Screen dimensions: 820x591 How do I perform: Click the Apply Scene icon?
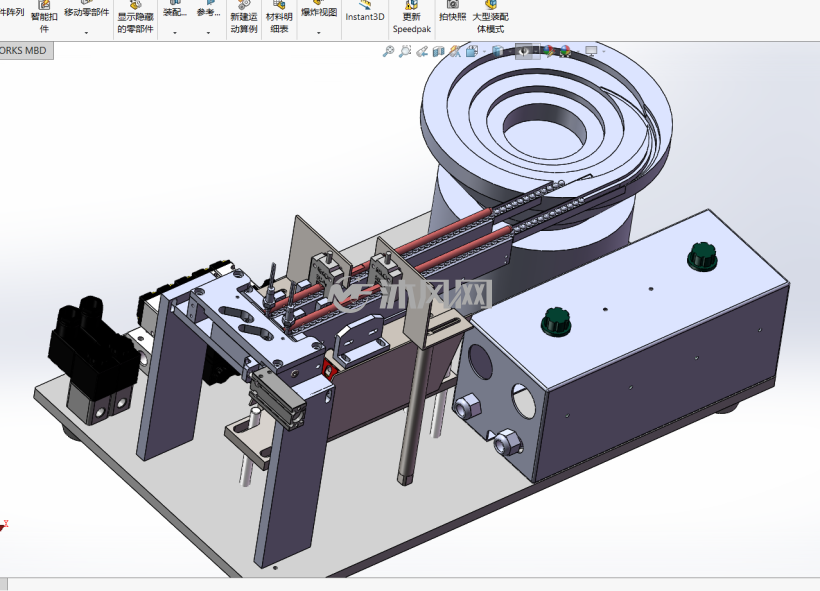click(x=565, y=51)
